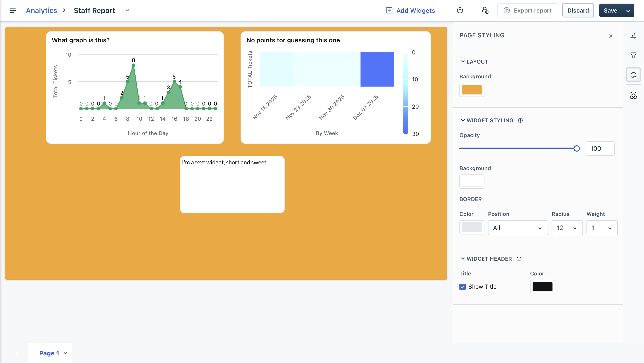Open the hamburger navigation menu
Viewport: 644px width, 363px height.
pyautogui.click(x=13, y=10)
